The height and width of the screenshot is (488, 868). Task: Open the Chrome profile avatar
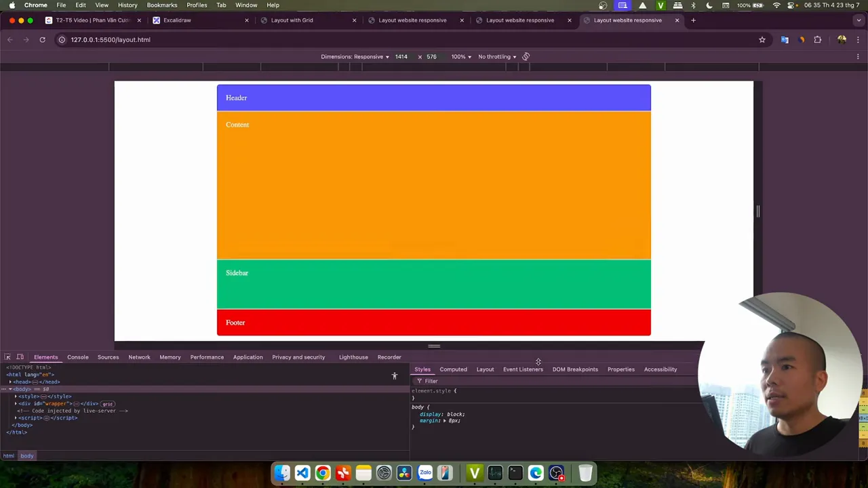tap(842, 40)
